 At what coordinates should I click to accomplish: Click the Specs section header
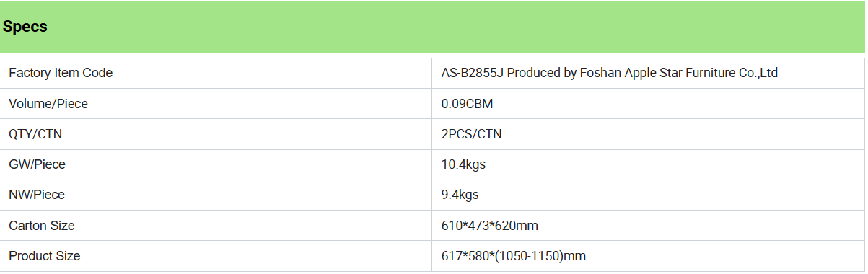coord(25,27)
